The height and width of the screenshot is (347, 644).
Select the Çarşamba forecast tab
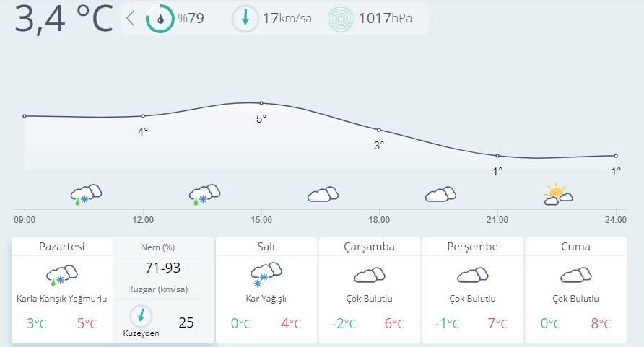point(369,247)
